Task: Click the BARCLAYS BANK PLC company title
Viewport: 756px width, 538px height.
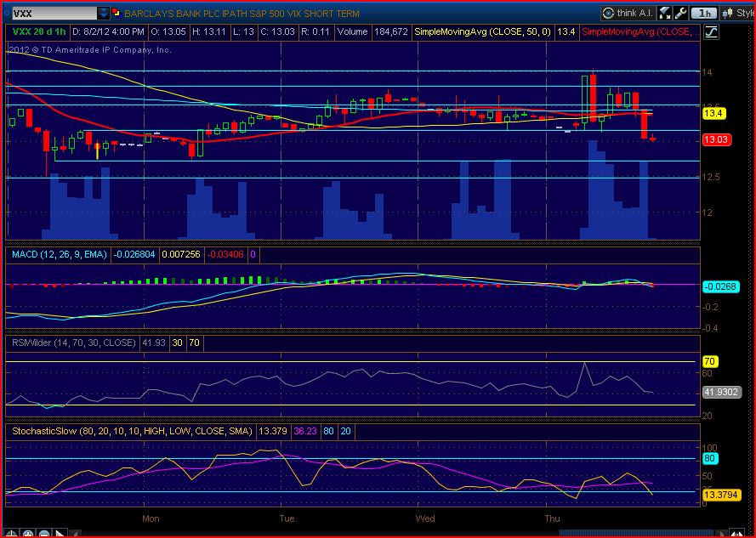Action: tap(242, 14)
